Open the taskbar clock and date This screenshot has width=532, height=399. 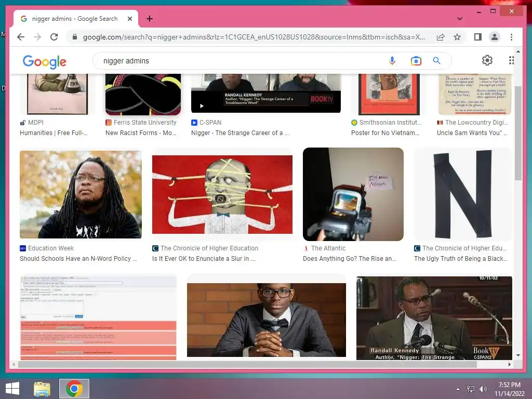pos(510,389)
